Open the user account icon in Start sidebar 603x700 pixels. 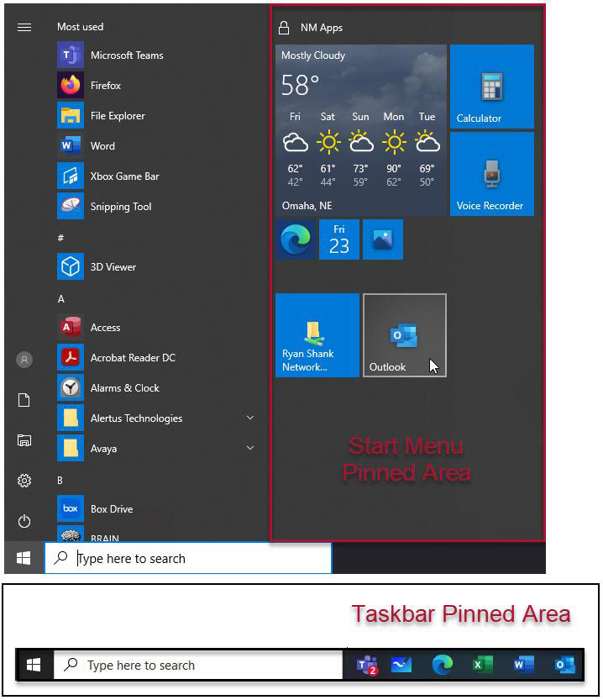pyautogui.click(x=24, y=360)
